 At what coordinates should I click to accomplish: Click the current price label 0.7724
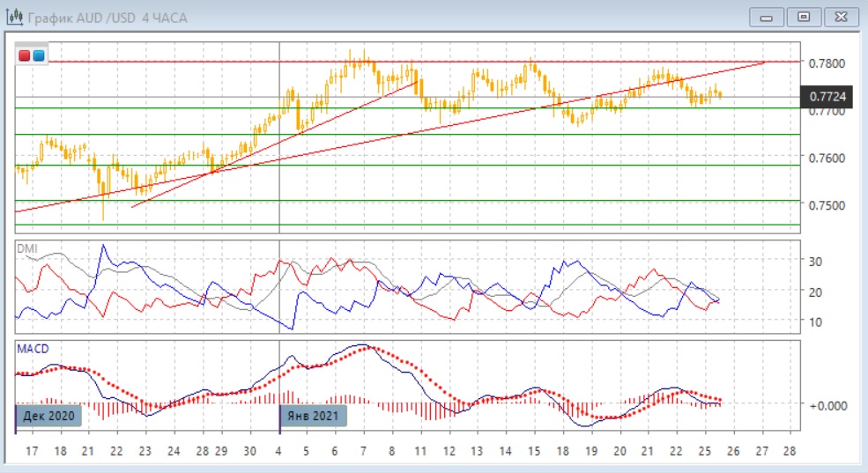[x=828, y=96]
